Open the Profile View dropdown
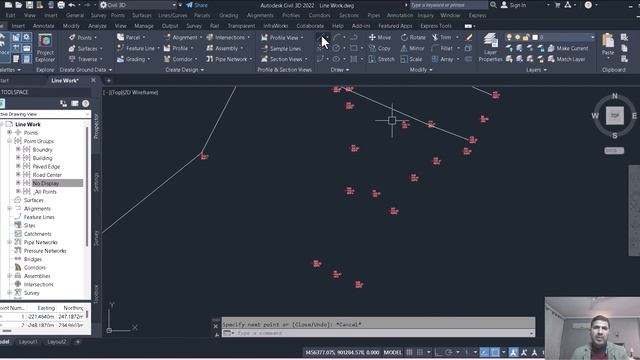 pyautogui.click(x=282, y=38)
